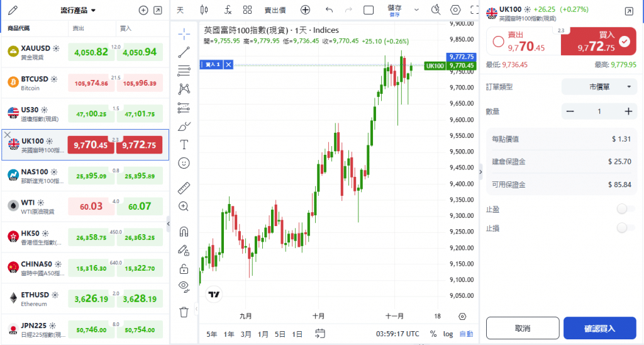The width and height of the screenshot is (644, 345).
Task: Toggle magnet mode for drawings
Action: pyautogui.click(x=184, y=232)
